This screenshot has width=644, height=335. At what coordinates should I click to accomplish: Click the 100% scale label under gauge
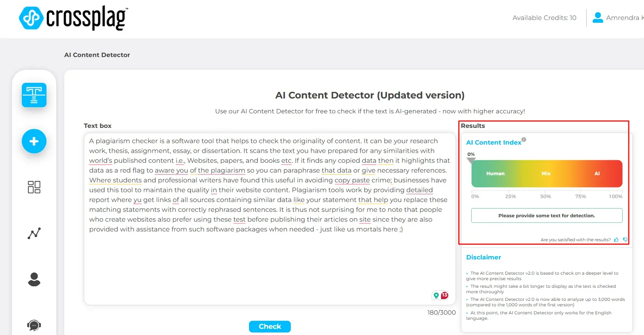coord(616,197)
